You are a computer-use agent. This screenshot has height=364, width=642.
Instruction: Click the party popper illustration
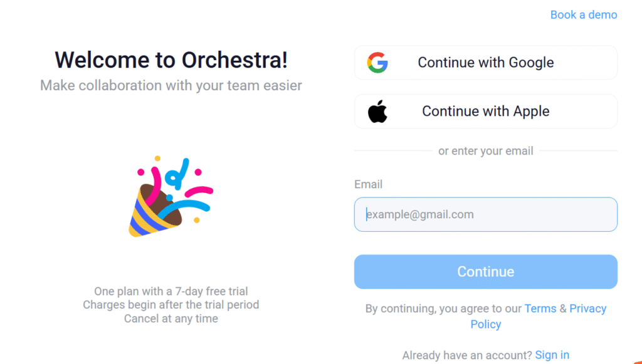tap(171, 197)
